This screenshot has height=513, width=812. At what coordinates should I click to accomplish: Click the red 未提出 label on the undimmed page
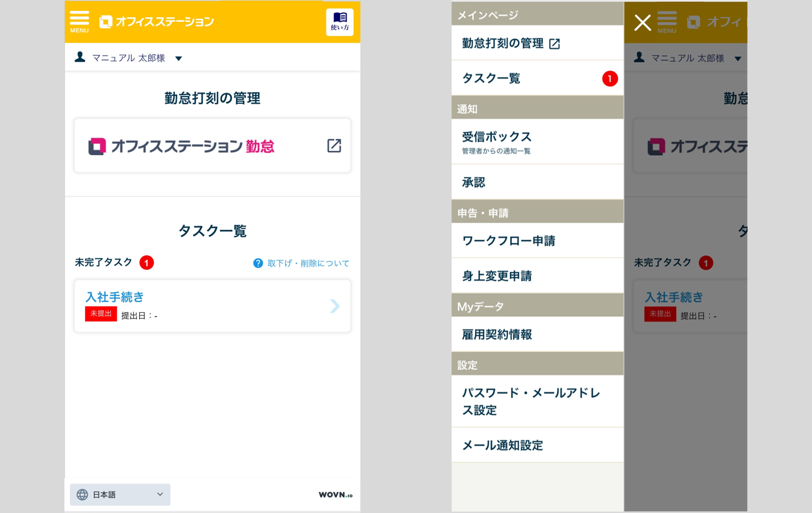pos(101,314)
